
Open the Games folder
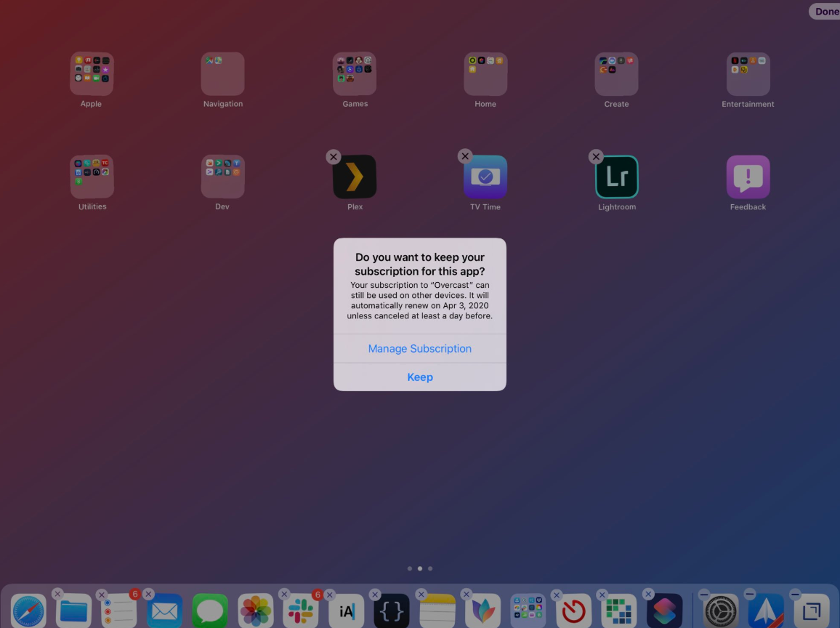(355, 74)
